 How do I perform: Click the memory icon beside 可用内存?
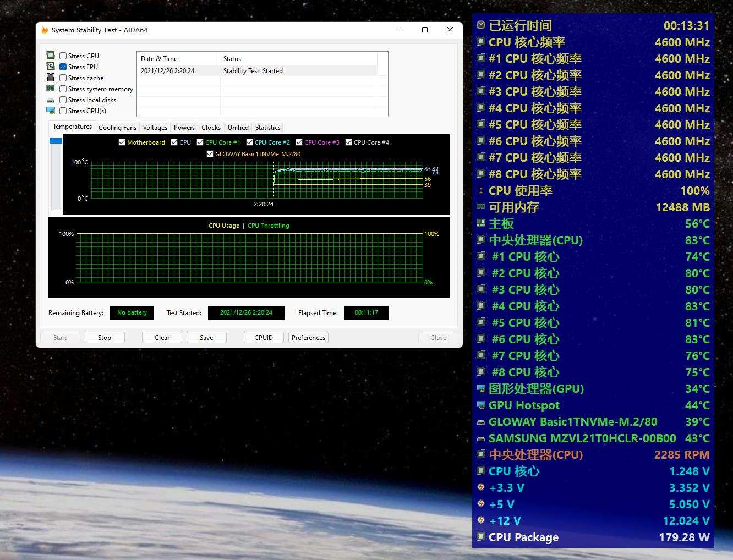point(481,207)
